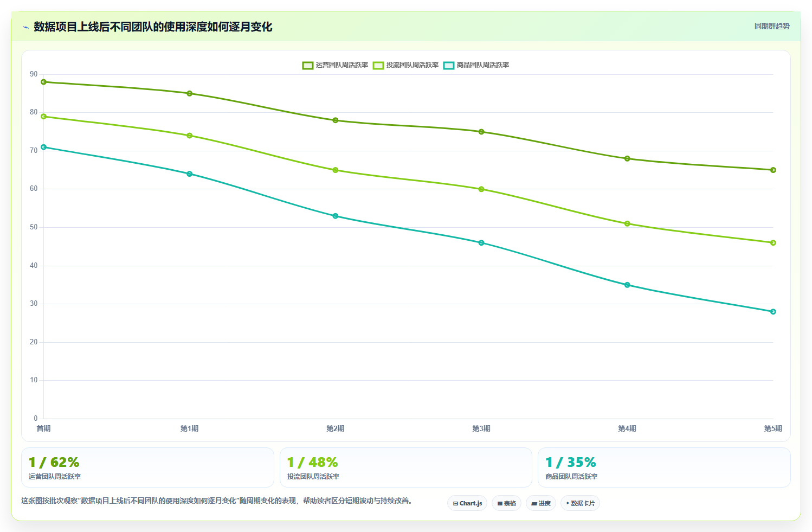Select the 运营团队 data point at 第3期
812x532 pixels.
coord(481,132)
